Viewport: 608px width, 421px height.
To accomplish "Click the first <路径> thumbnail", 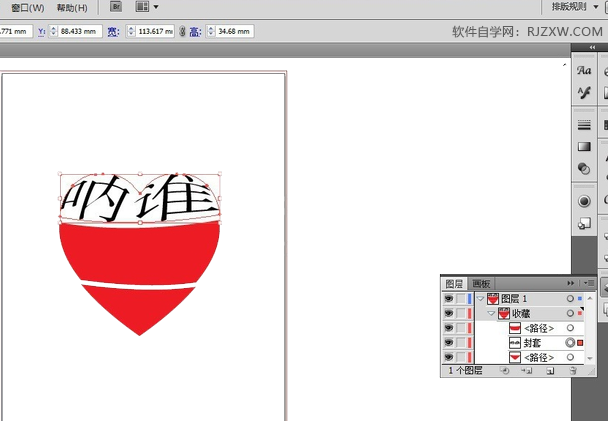I will click(515, 328).
